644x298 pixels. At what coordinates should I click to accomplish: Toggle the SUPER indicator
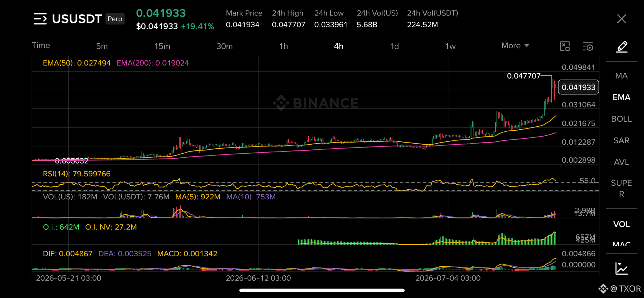pyautogui.click(x=621, y=188)
